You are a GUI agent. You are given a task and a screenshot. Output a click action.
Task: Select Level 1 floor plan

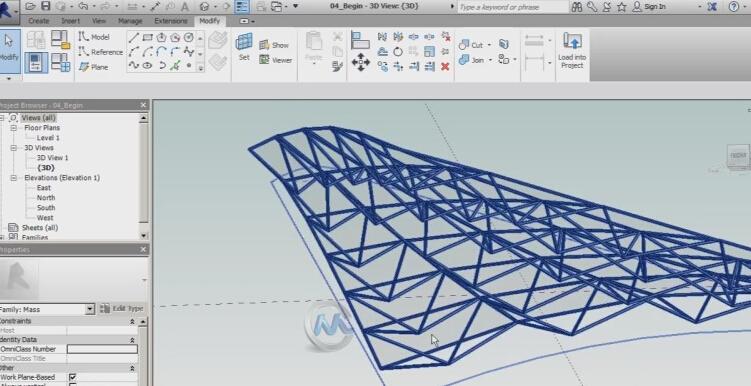pyautogui.click(x=48, y=138)
